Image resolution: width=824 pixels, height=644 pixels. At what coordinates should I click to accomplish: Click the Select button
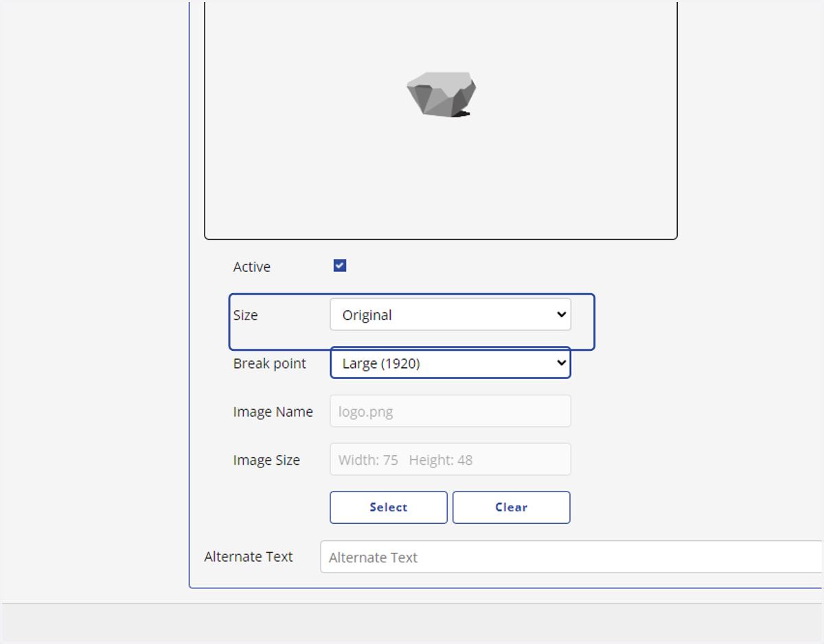point(389,507)
